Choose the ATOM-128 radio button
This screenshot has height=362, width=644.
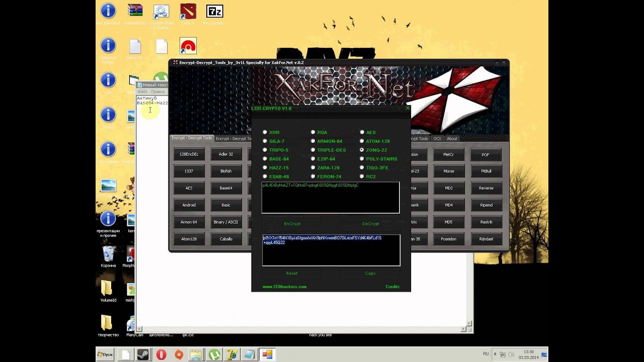[x=362, y=141]
